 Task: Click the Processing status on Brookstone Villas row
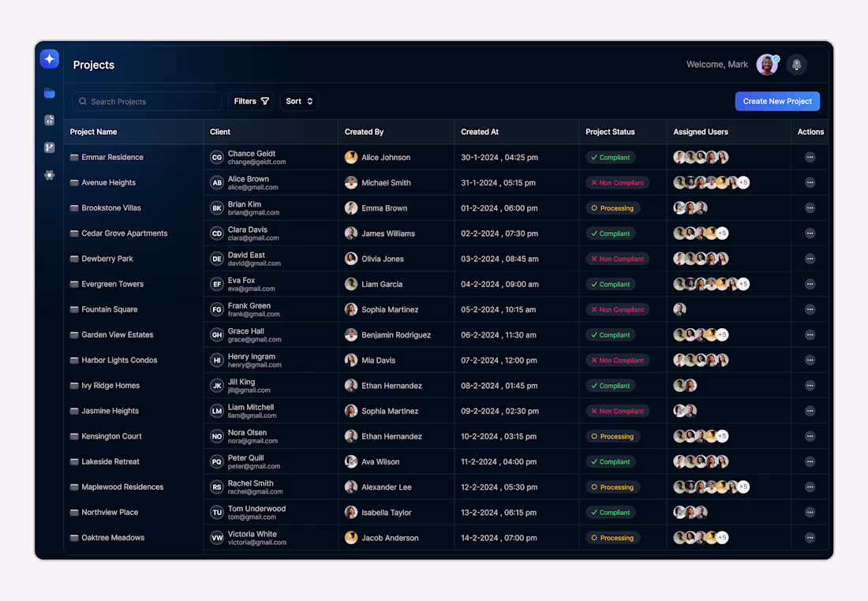[x=612, y=207]
